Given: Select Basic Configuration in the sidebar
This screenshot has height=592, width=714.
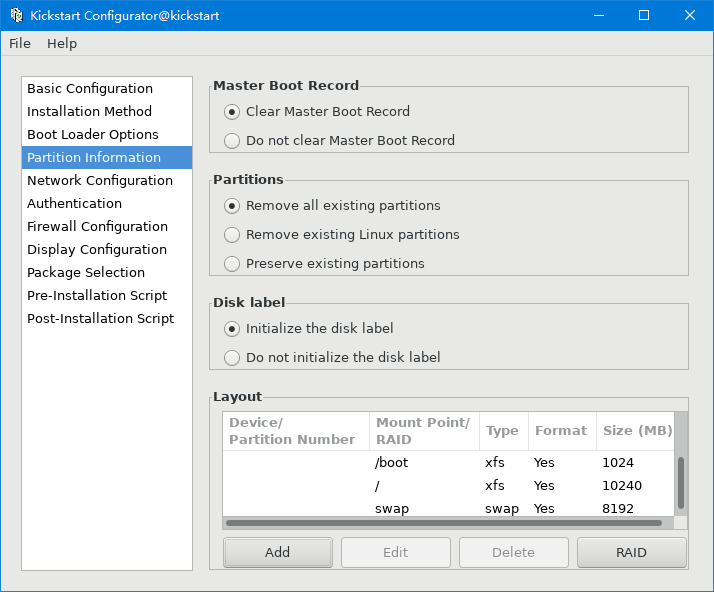Looking at the screenshot, I should click(x=107, y=88).
